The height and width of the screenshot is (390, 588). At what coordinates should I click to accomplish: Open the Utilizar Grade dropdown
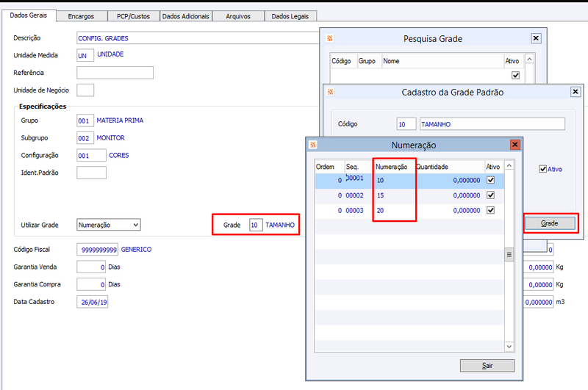click(108, 225)
